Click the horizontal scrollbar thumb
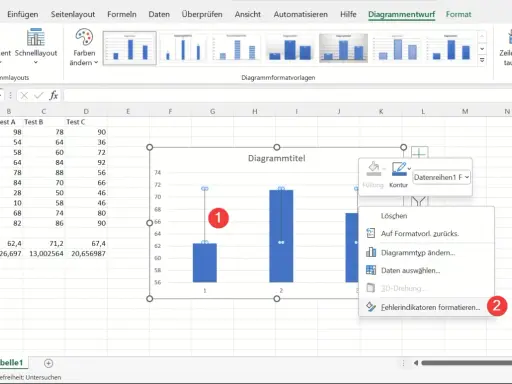The image size is (512, 384). pos(467,363)
